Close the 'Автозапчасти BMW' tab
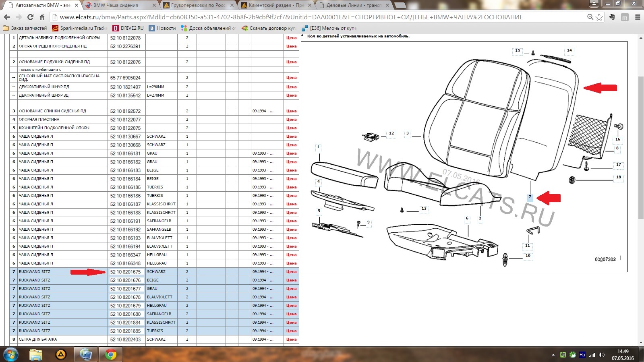Screen dimensions: 644x362 point(76,5)
